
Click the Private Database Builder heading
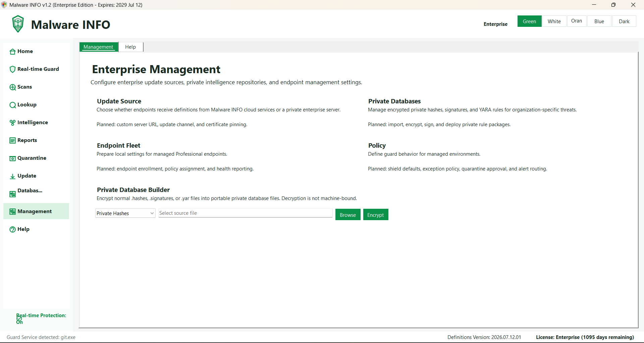[133, 190]
